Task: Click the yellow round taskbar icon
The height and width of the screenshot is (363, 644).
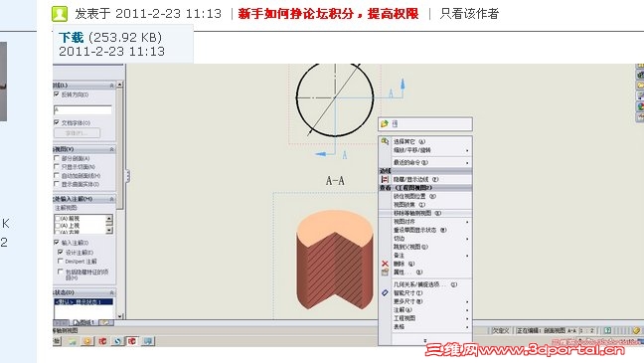Action: [x=87, y=341]
